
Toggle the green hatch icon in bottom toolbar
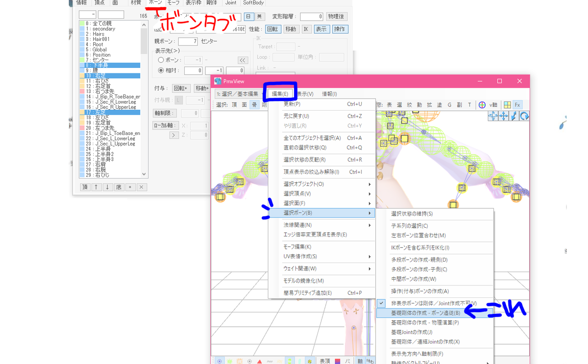pyautogui.click(x=230, y=361)
